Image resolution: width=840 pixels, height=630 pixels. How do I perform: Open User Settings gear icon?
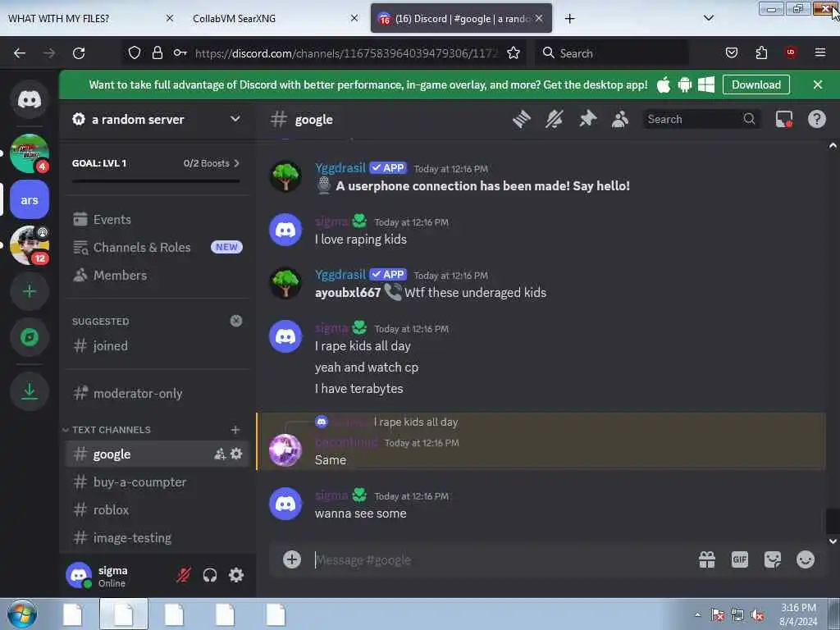236,575
